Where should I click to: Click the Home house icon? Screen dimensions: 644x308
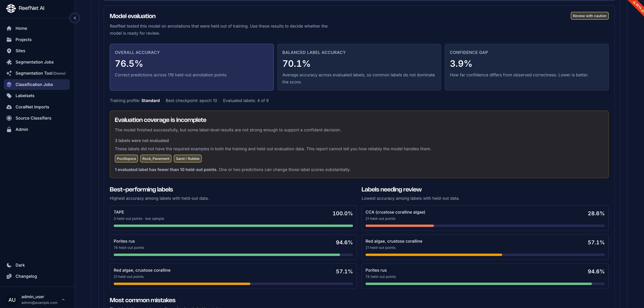9,28
